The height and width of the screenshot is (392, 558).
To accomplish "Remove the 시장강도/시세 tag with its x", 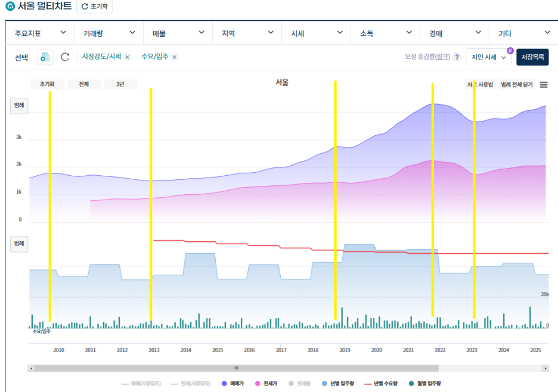I will click(x=128, y=57).
